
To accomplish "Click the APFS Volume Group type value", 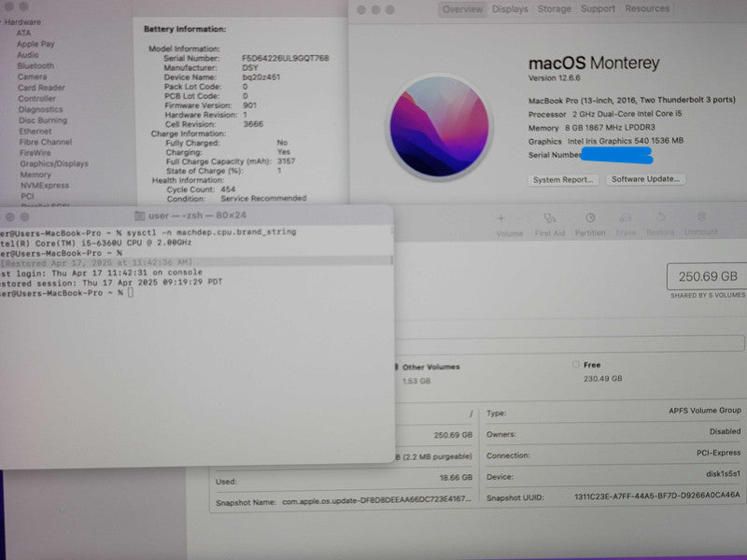I will coord(705,410).
